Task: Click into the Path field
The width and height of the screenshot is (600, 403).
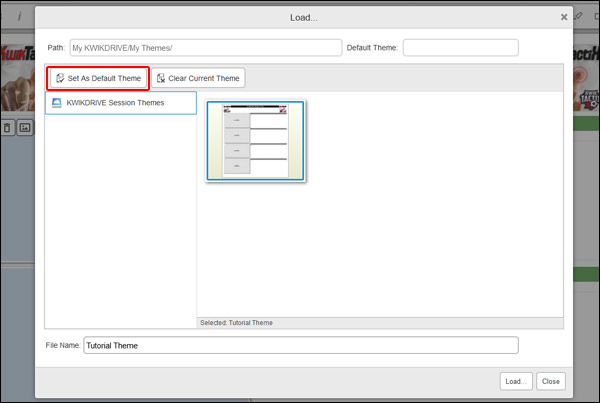Action: pyautogui.click(x=205, y=47)
